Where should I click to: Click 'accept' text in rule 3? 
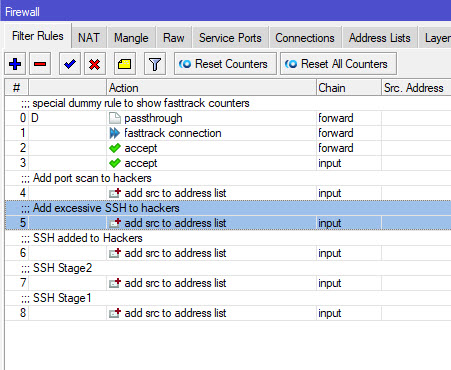(x=141, y=163)
